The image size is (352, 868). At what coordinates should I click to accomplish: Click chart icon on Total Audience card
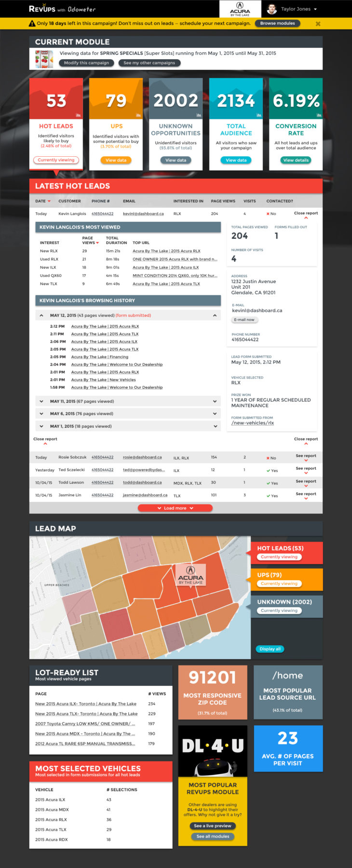click(x=258, y=115)
